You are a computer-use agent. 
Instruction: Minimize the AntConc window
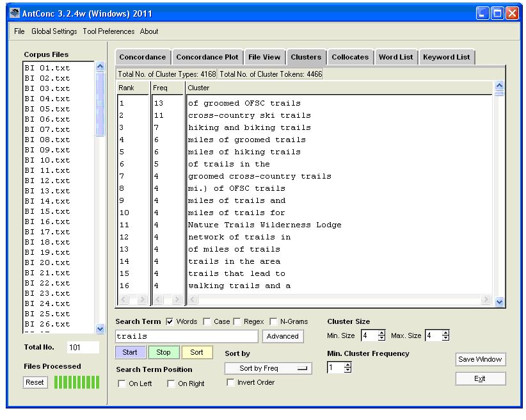click(x=482, y=13)
